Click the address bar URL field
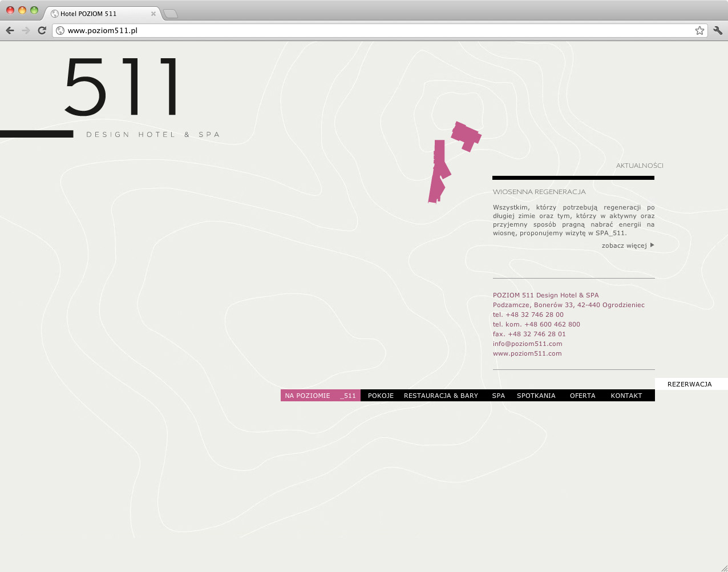728x572 pixels. tap(371, 30)
